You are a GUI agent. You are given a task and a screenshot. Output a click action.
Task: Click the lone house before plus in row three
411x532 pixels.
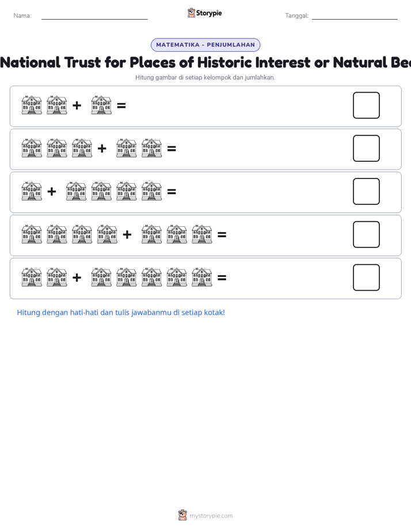[32, 191]
